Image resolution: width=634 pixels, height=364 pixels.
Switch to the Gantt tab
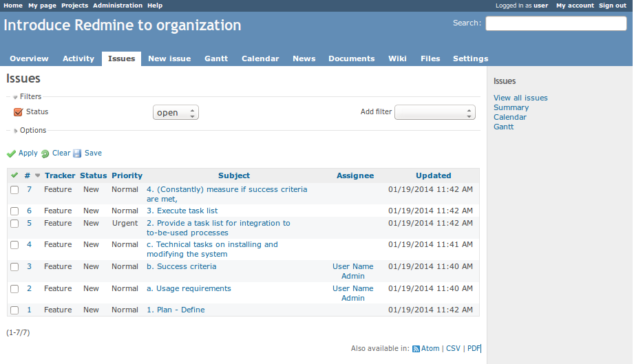click(x=216, y=58)
